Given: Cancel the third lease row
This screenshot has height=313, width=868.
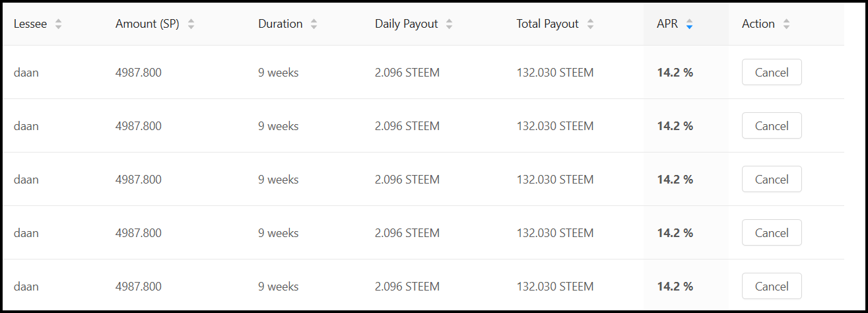Looking at the screenshot, I should tap(772, 179).
